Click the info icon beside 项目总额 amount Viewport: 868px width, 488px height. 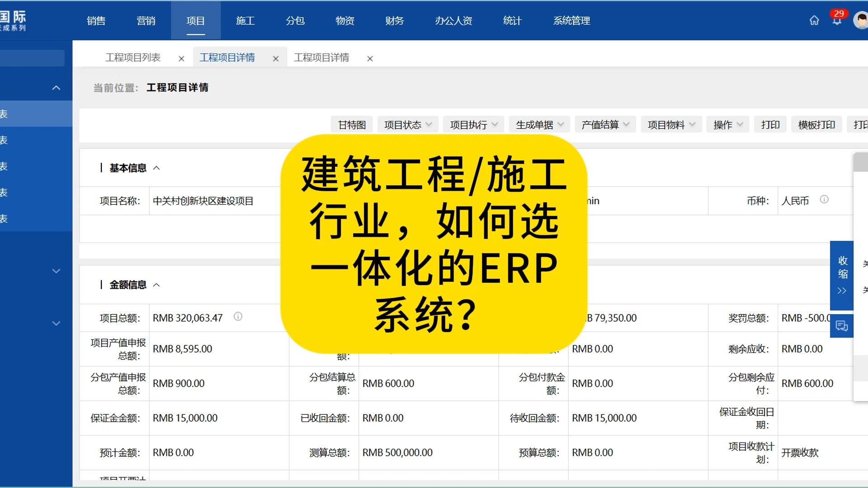point(238,316)
